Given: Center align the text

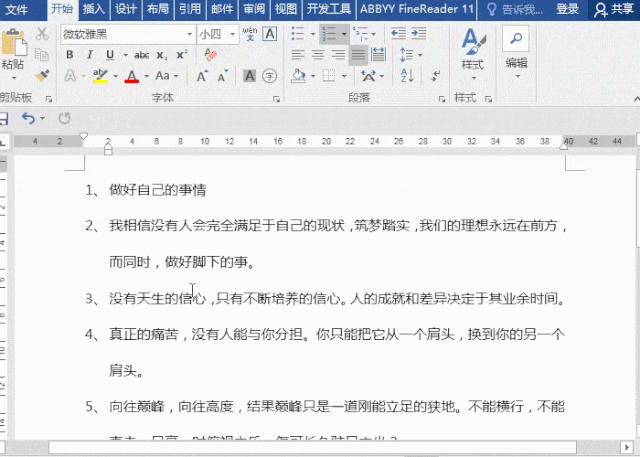Looking at the screenshot, I should click(x=318, y=55).
